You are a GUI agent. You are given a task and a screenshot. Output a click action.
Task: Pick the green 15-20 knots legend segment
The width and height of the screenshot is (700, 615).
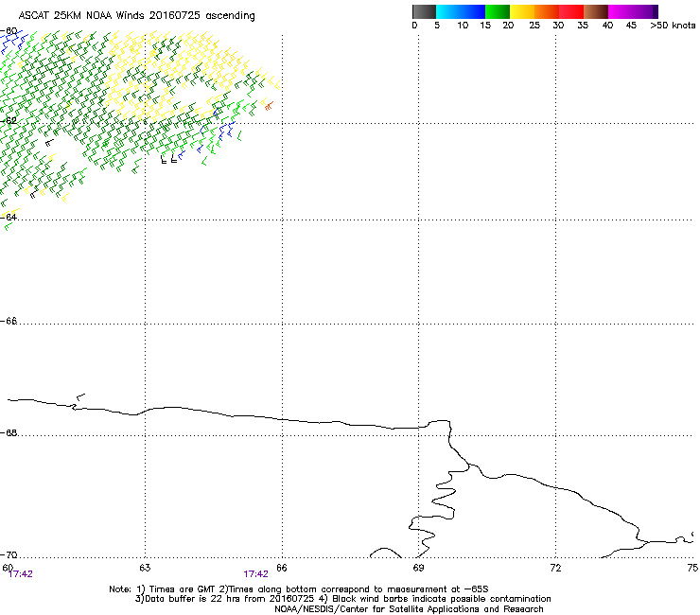pos(498,11)
